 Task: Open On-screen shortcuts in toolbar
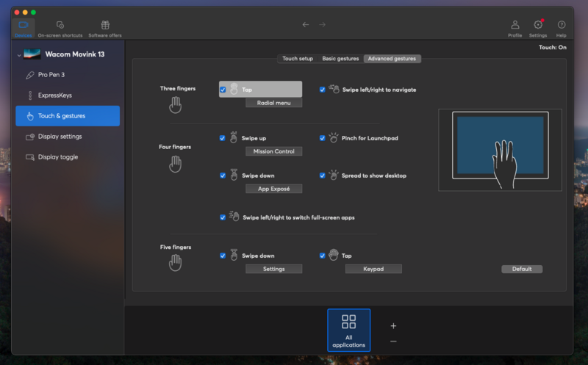coord(60,29)
